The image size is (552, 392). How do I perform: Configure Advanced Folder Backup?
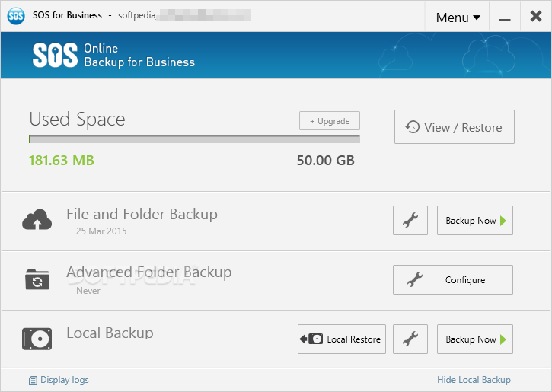click(453, 280)
